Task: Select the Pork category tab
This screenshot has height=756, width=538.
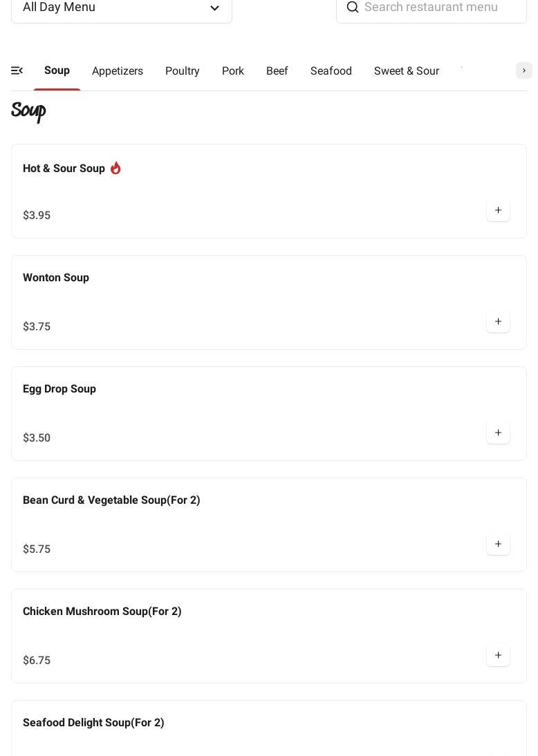Action: point(233,71)
